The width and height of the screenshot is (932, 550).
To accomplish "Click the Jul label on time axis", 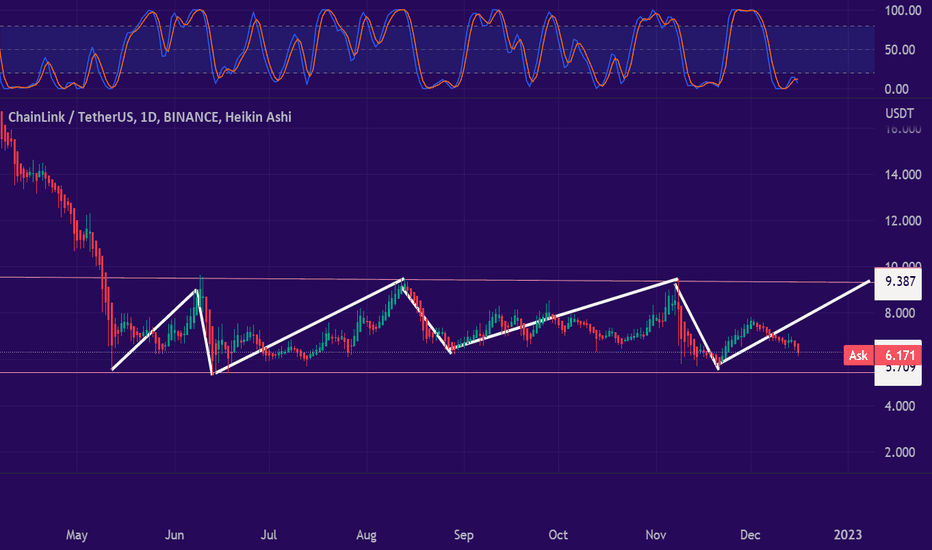I will click(x=269, y=535).
